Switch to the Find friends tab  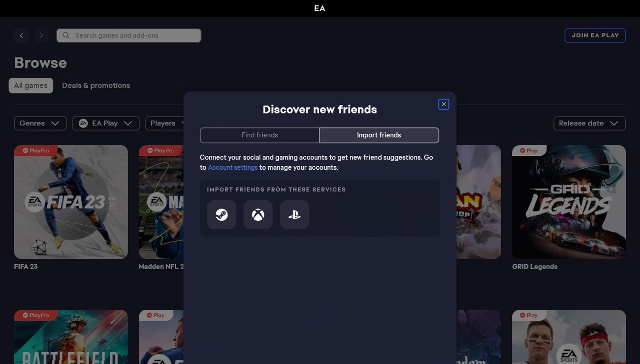[259, 135]
